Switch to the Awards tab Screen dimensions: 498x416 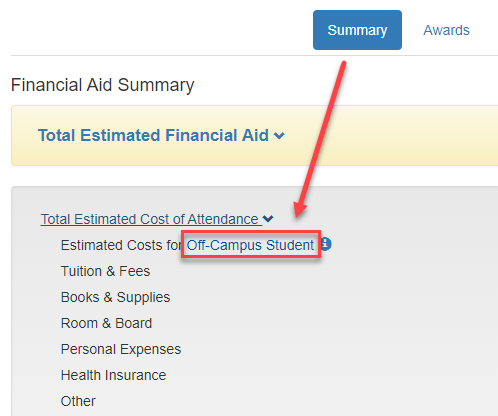(446, 30)
